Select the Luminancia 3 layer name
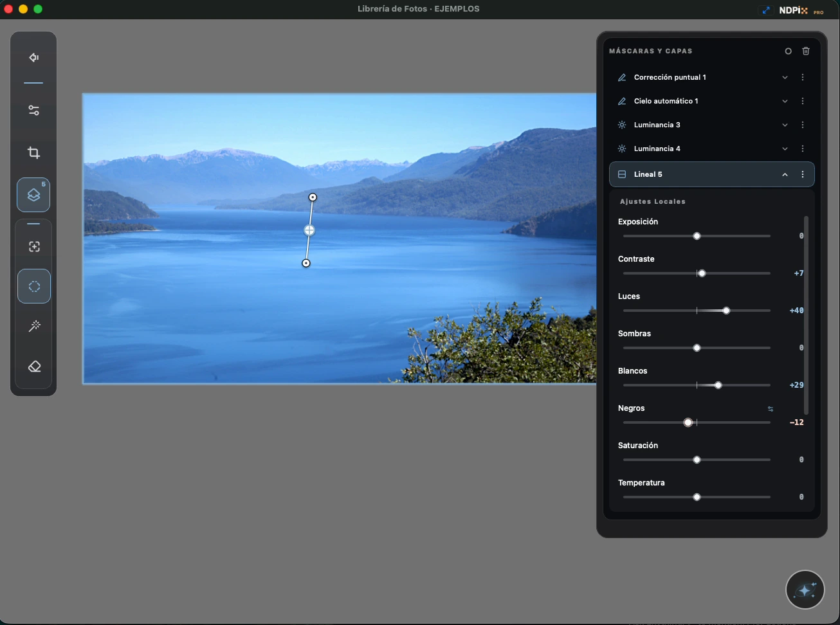This screenshot has height=625, width=840. pos(657,125)
